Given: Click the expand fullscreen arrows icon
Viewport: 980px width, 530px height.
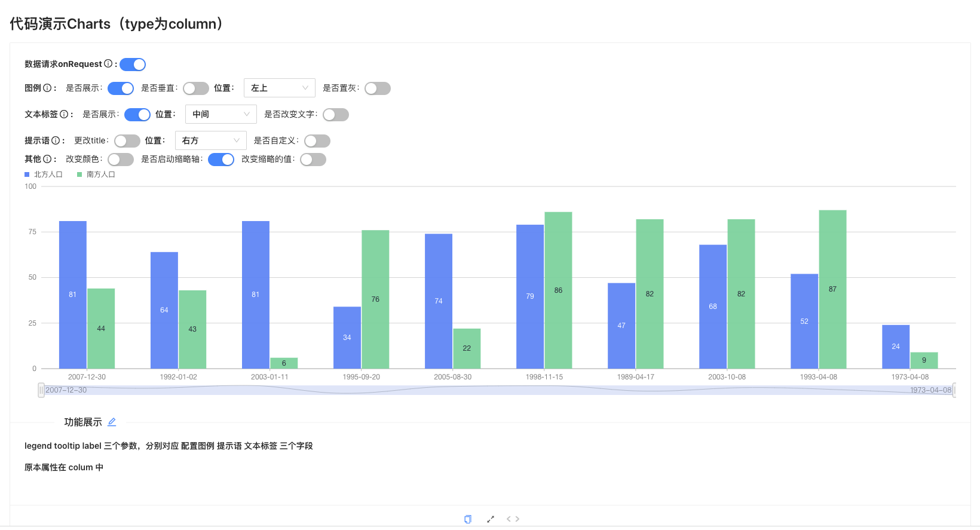Looking at the screenshot, I should tap(491, 519).
